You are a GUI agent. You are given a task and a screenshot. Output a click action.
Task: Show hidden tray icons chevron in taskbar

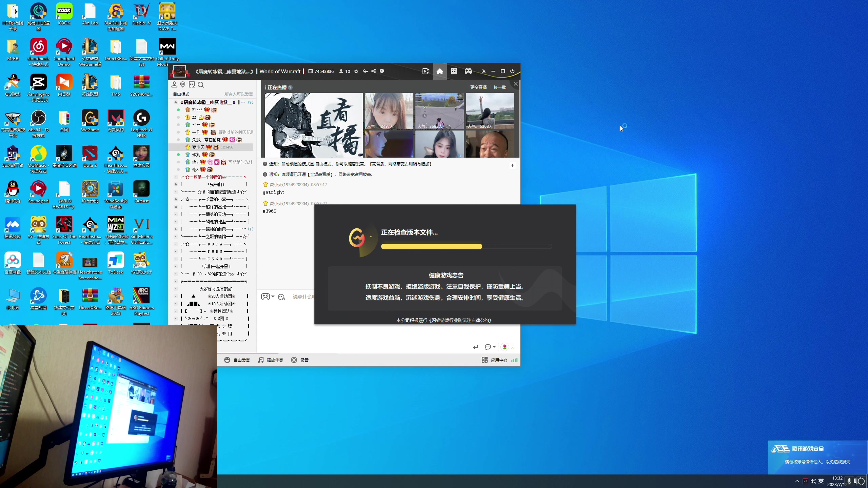tap(797, 481)
